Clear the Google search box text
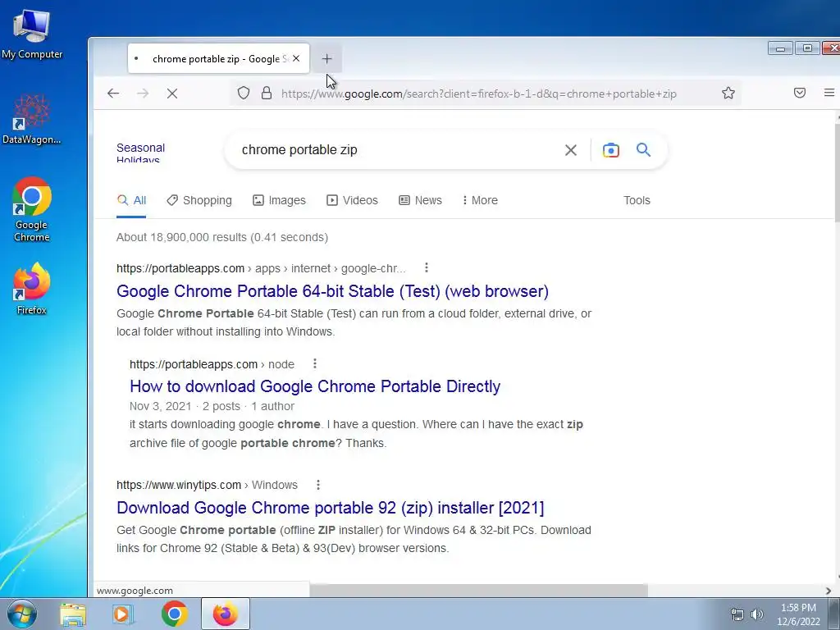 point(571,150)
